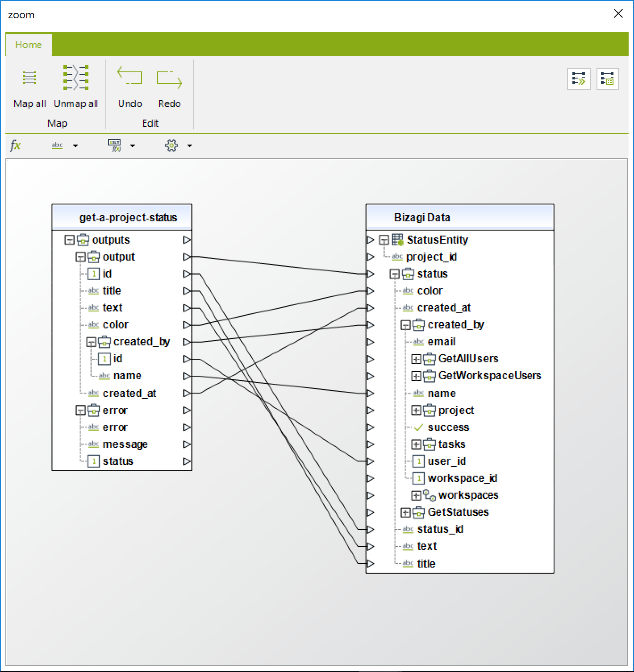This screenshot has width=634, height=672.
Task: Open the abc constant dropdown arrow
Action: click(75, 146)
